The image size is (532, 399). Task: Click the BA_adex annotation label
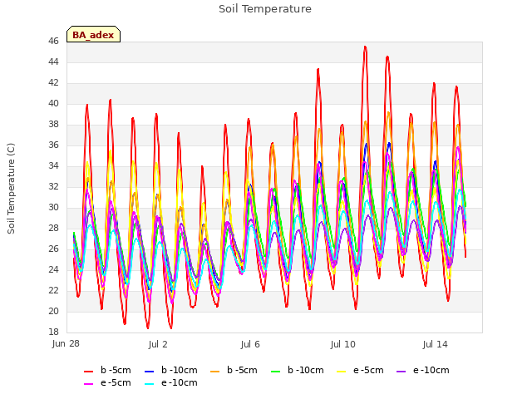pyautogui.click(x=93, y=34)
